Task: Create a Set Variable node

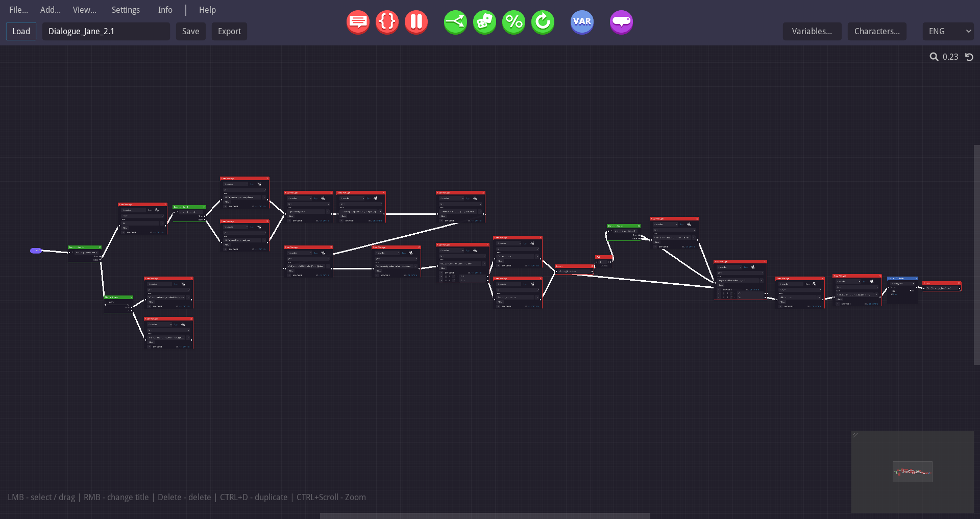Action: coord(582,22)
